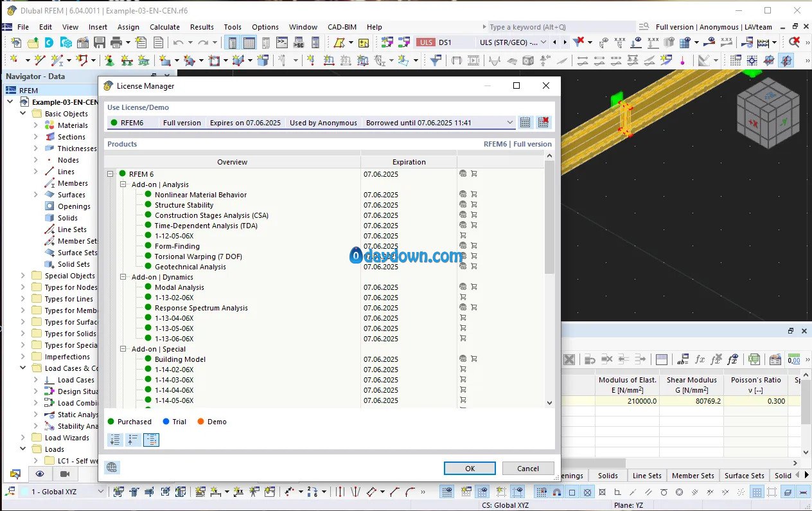Click the printer icon in the toolbar
Screen dimensions: 812x511
point(116,42)
